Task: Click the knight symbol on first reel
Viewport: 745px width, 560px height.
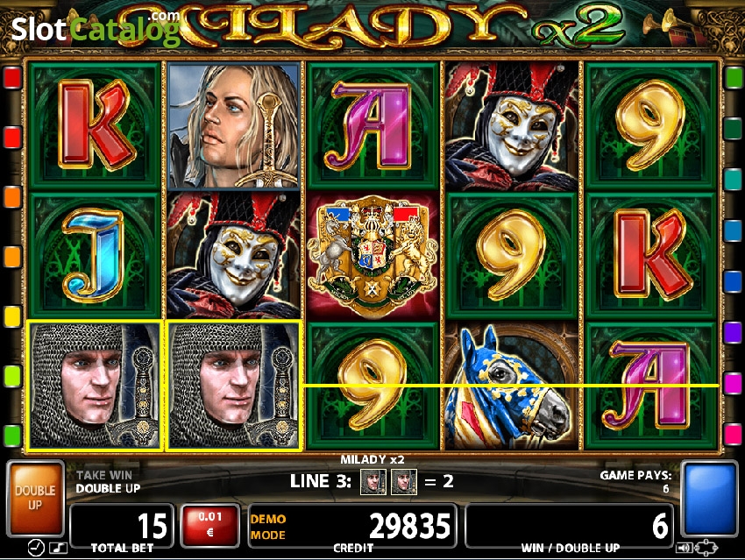Action: [95, 386]
